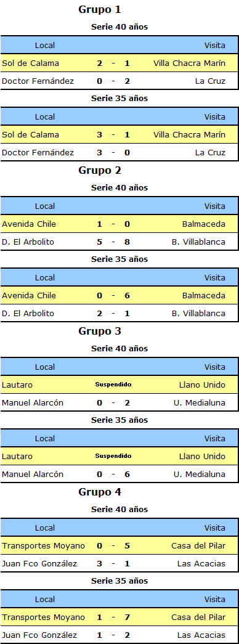Click Manuel Alarcón in Grupo 3 Serie 40

tap(33, 403)
